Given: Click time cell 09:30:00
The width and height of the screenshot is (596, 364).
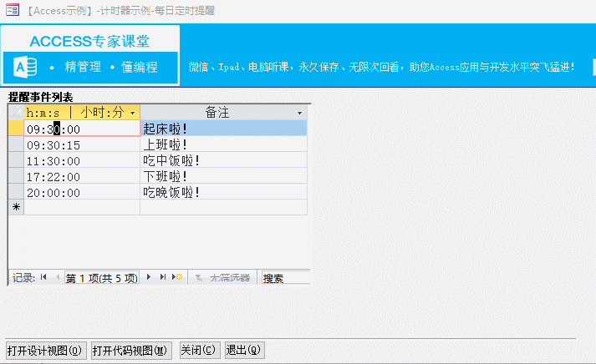Looking at the screenshot, I should pyautogui.click(x=82, y=129).
